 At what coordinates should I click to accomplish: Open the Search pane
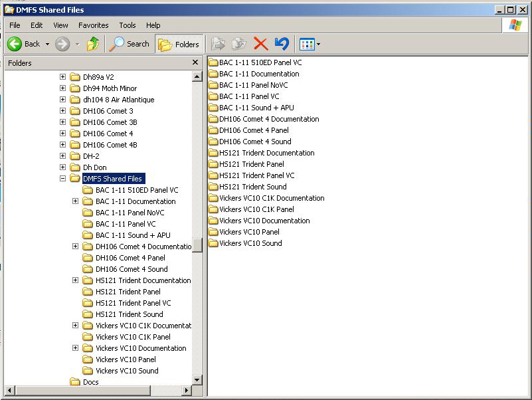coord(130,44)
